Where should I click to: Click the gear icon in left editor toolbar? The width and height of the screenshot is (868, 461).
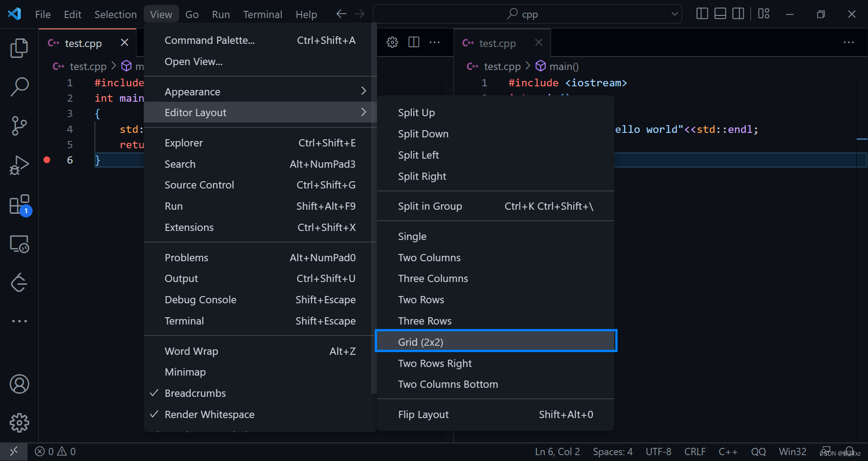click(392, 42)
